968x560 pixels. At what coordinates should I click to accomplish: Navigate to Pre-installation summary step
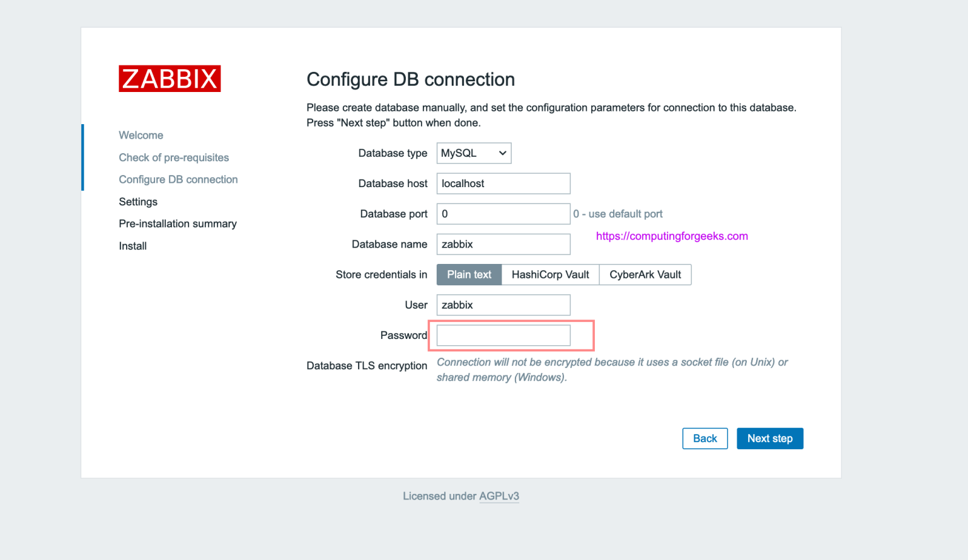pyautogui.click(x=178, y=224)
